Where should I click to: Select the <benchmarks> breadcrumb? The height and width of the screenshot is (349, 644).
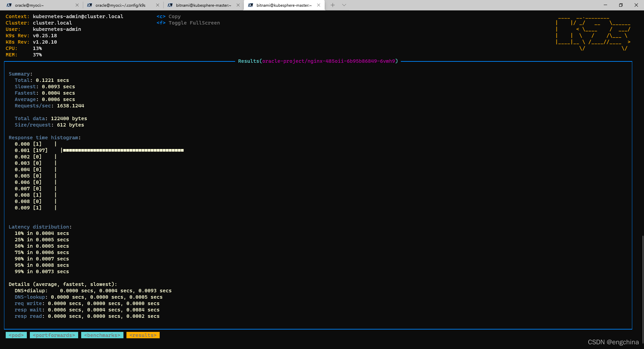(x=102, y=335)
